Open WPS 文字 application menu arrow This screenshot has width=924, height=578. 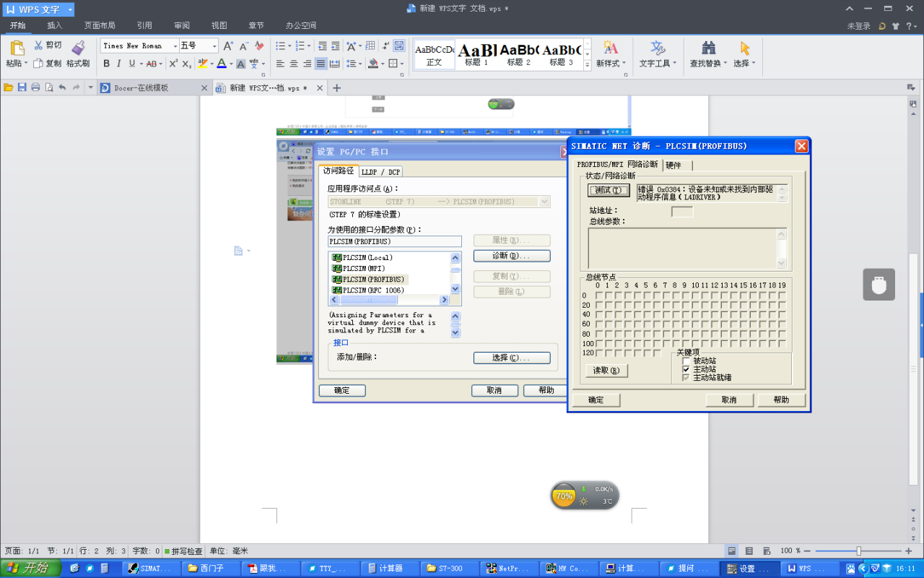(70, 10)
